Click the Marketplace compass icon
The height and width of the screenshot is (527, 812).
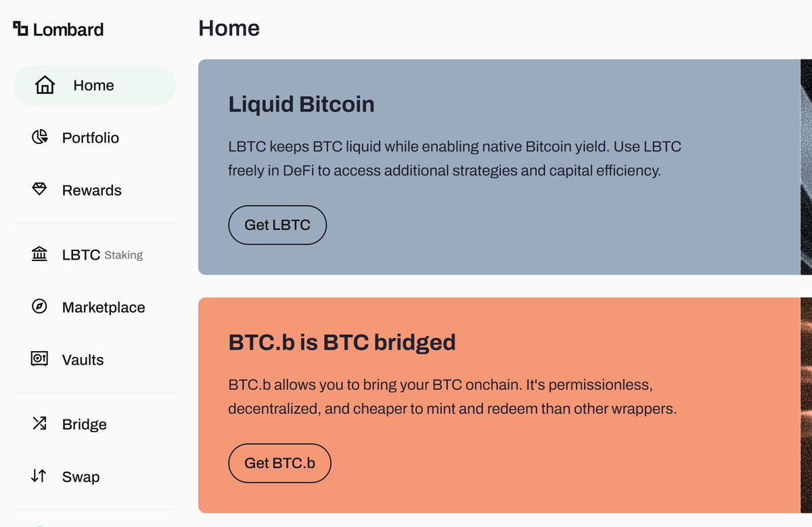point(39,307)
